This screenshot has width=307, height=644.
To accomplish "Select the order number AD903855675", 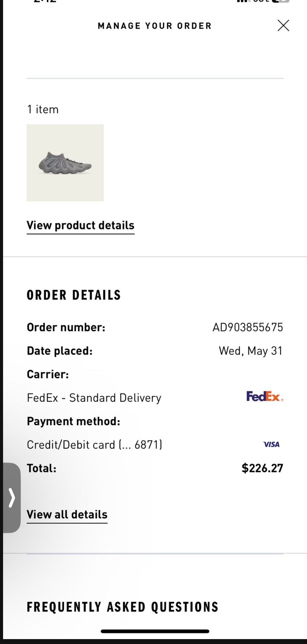I will (248, 327).
